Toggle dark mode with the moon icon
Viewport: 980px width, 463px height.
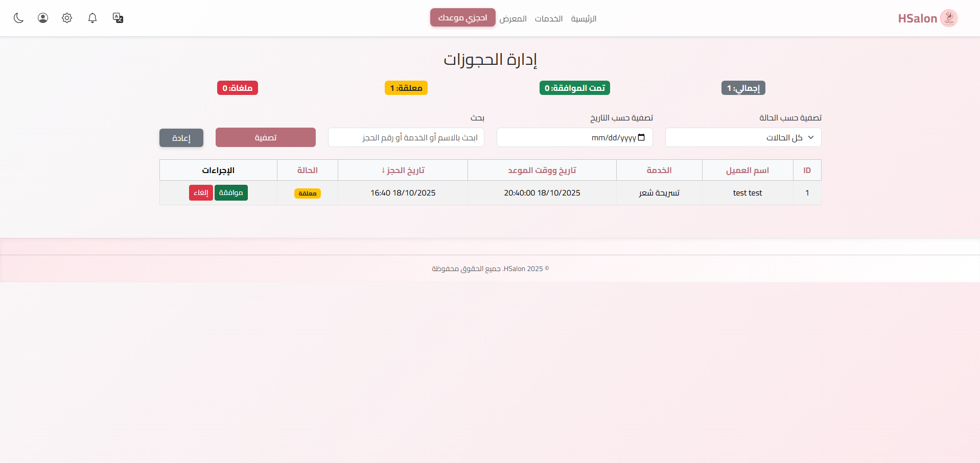18,18
